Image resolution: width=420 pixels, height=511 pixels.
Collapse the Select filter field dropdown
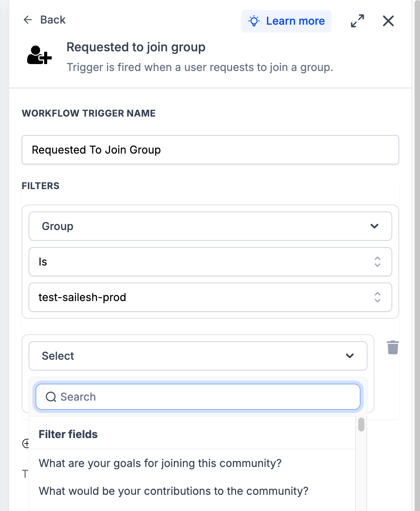(198, 356)
